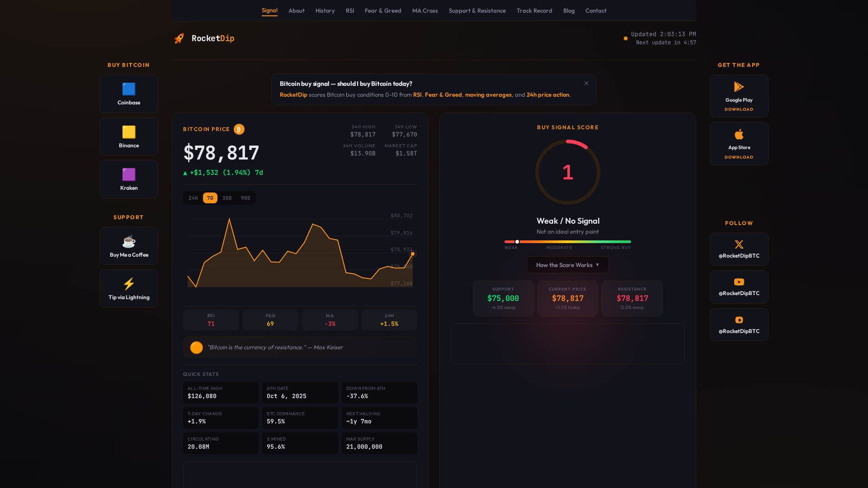Click the Current Price $78,817 card
Viewport: 868px width, 488px height.
point(568,298)
